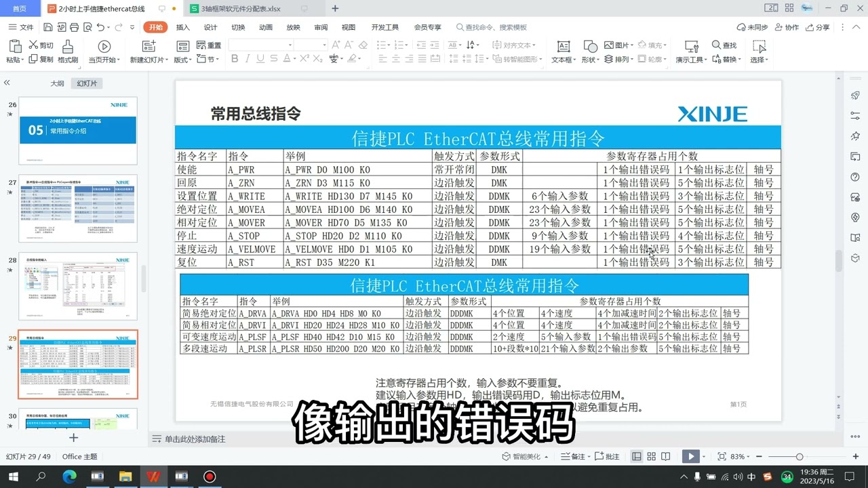Switch to slide sorter view icon

(651, 457)
